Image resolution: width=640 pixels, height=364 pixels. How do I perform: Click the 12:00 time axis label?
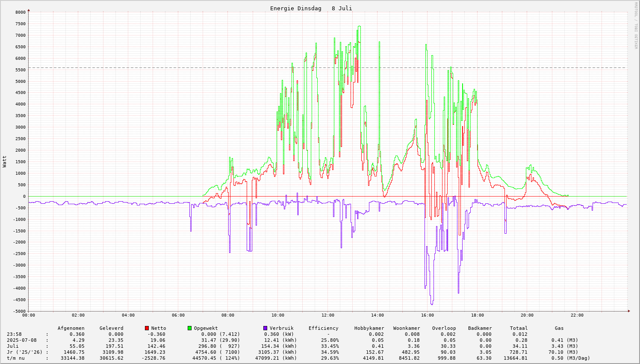point(327,315)
